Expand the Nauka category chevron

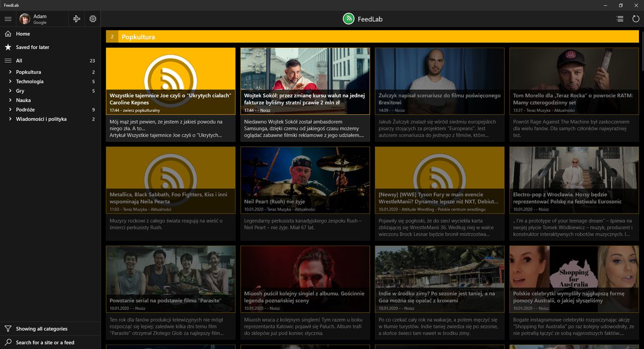click(x=10, y=100)
